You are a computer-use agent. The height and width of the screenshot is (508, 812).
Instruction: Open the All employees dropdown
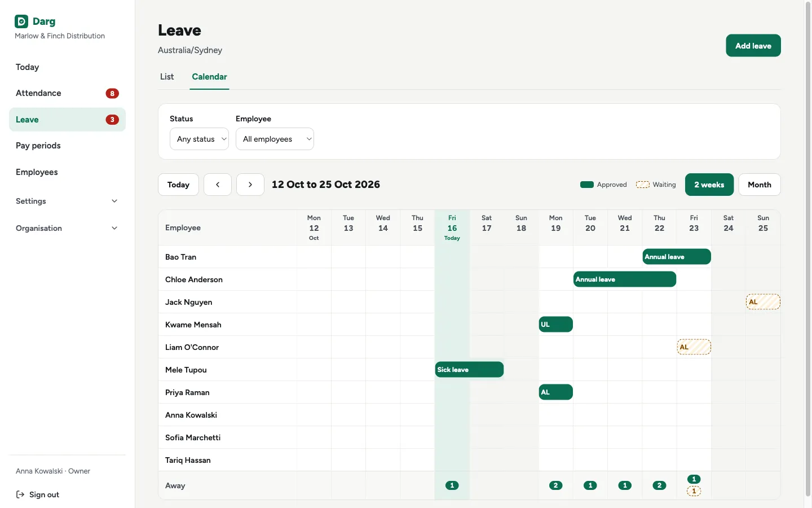click(275, 139)
